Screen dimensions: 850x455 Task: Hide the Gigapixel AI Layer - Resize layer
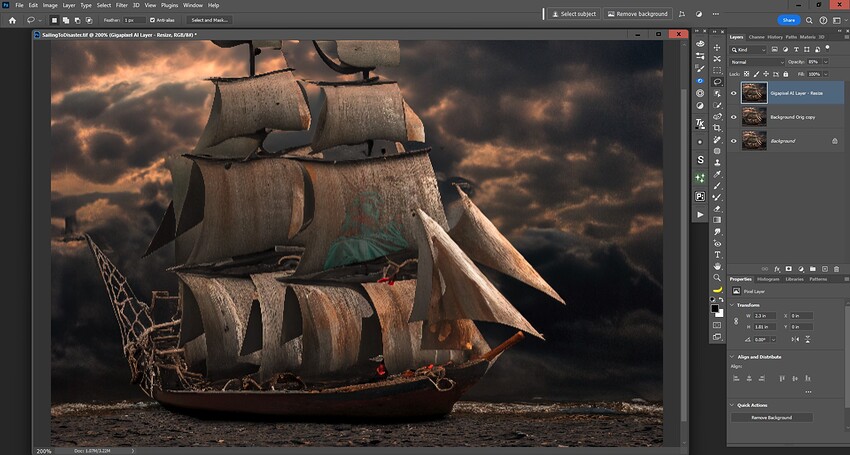tap(733, 93)
